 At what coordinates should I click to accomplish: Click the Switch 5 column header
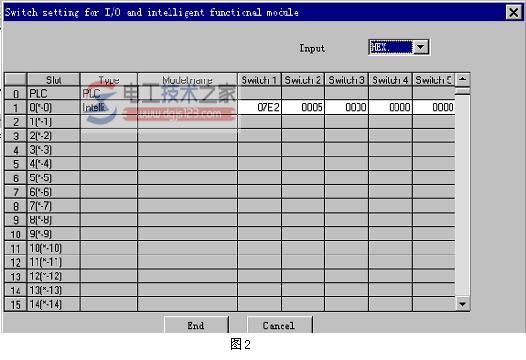pyautogui.click(x=434, y=80)
